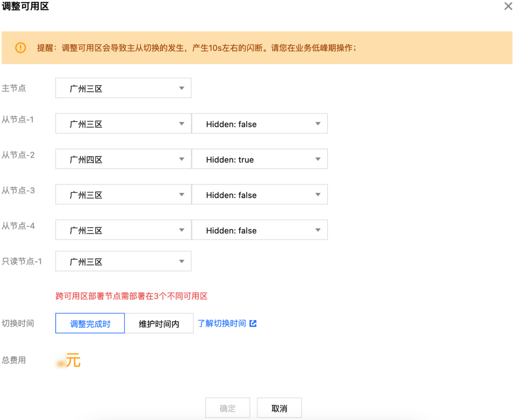Viewport: 514px width, 420px height.
Task: Click the 总费用 label
Action: point(14,360)
